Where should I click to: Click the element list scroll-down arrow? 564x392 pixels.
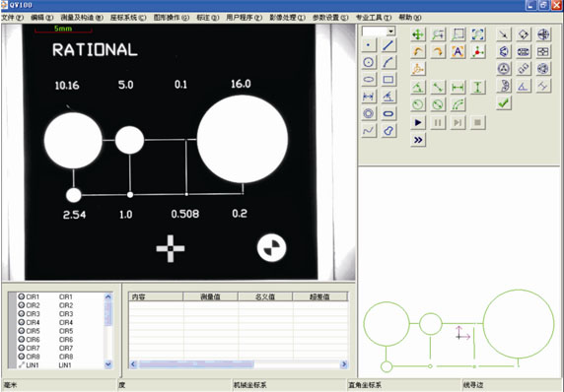click(108, 364)
